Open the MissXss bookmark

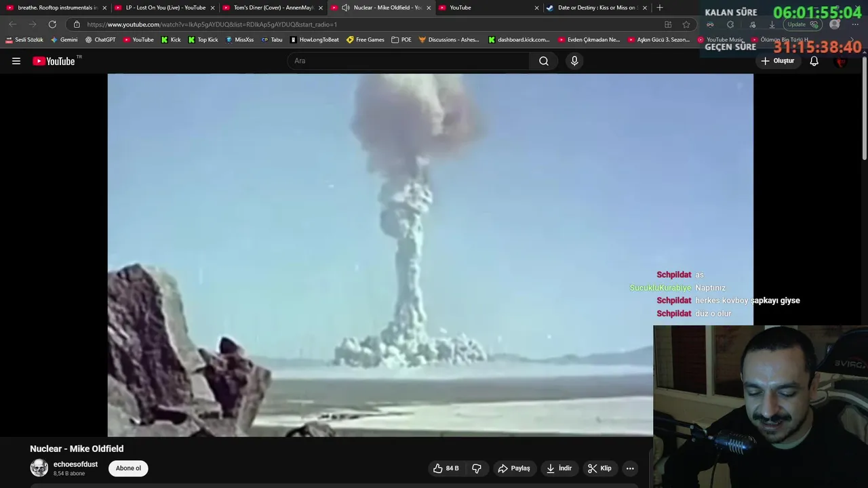click(x=239, y=40)
